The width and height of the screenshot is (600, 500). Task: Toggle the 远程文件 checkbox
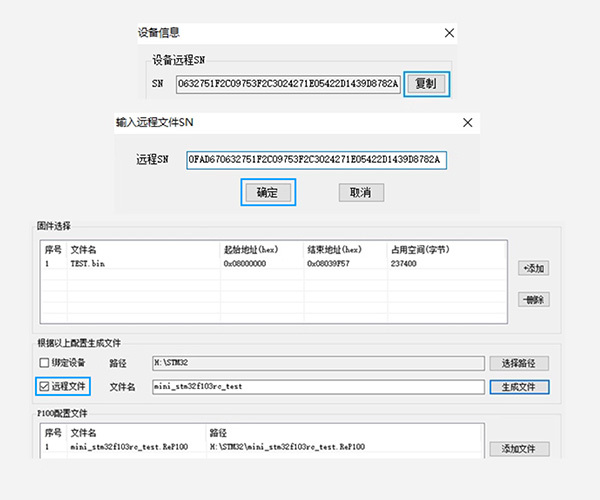[x=44, y=385]
